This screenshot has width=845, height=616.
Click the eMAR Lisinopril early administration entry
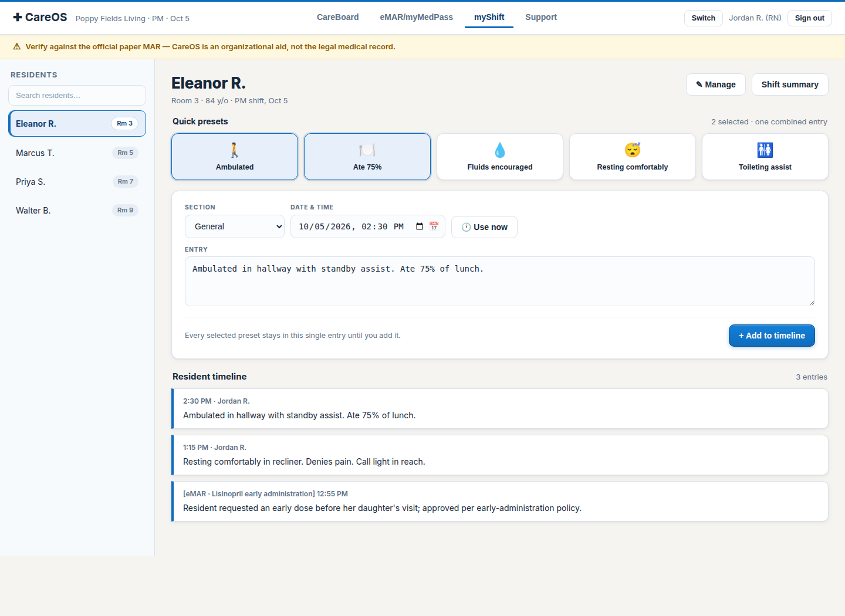(500, 502)
